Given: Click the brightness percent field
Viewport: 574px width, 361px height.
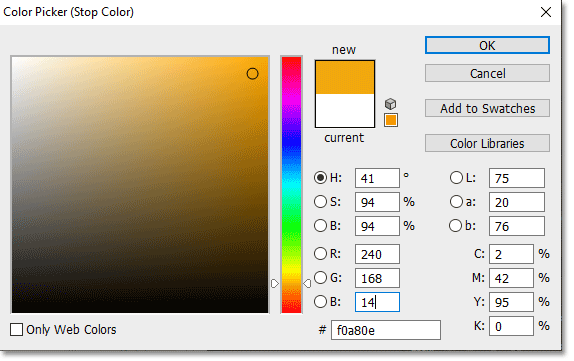Looking at the screenshot, I should click(x=377, y=226).
